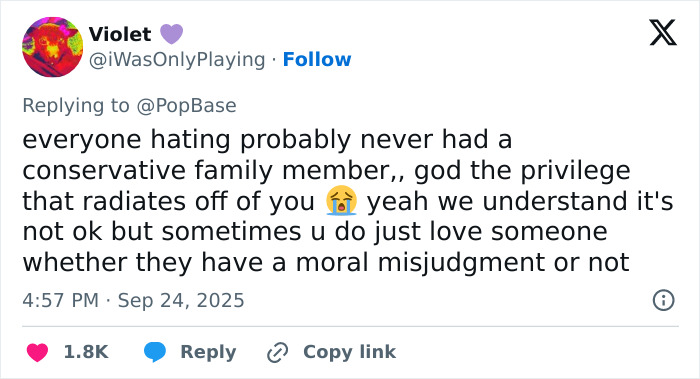Click the pink heart like icon
Viewport: 700px width, 379px height.
(x=38, y=352)
